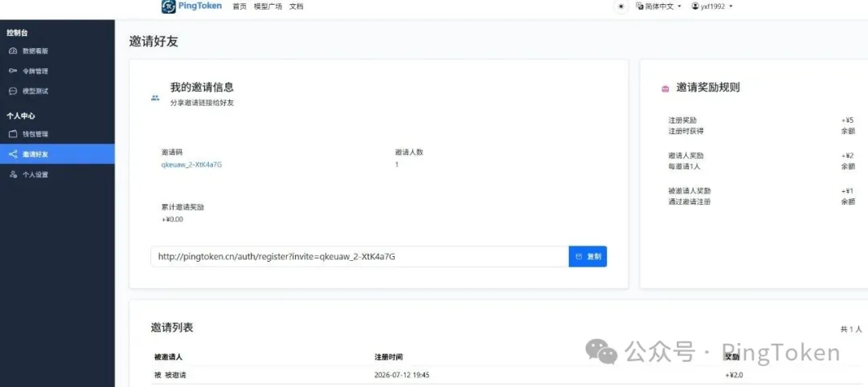Image resolution: width=868 pixels, height=387 pixels.
Task: Click the 控制台 sidebar section label
Action: coord(17,33)
